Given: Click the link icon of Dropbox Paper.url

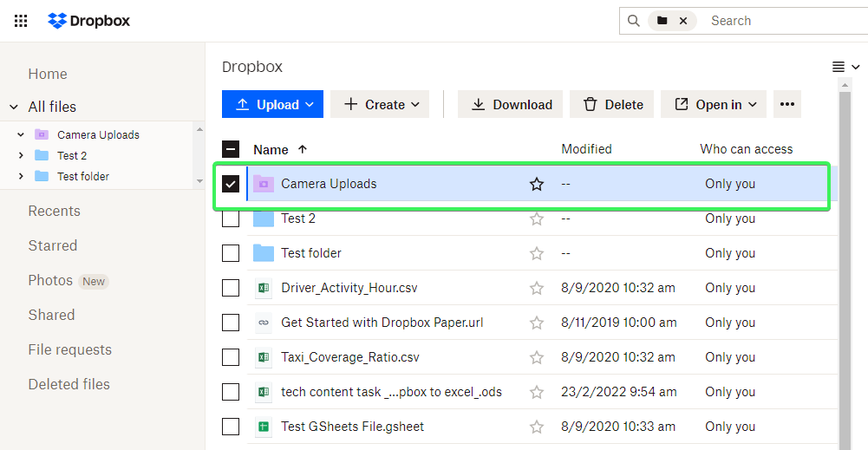Looking at the screenshot, I should click(264, 323).
